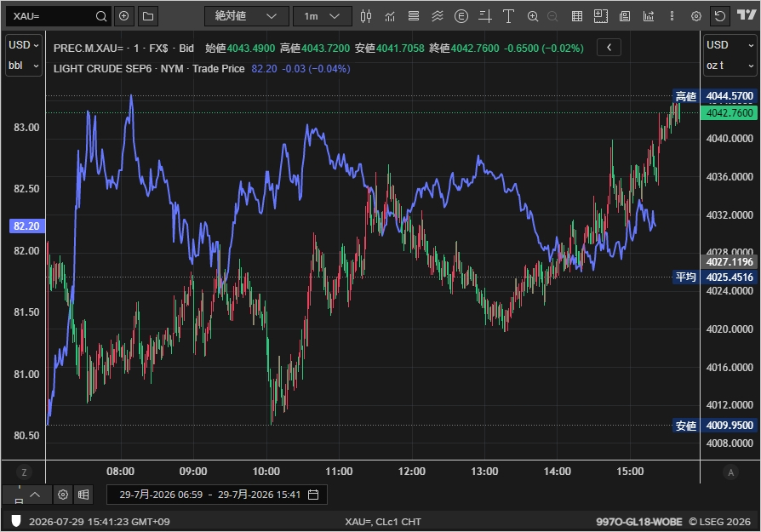Viewport: 761px width, 532px height.
Task: Click the screenshot region capture icon
Action: pos(601,16)
